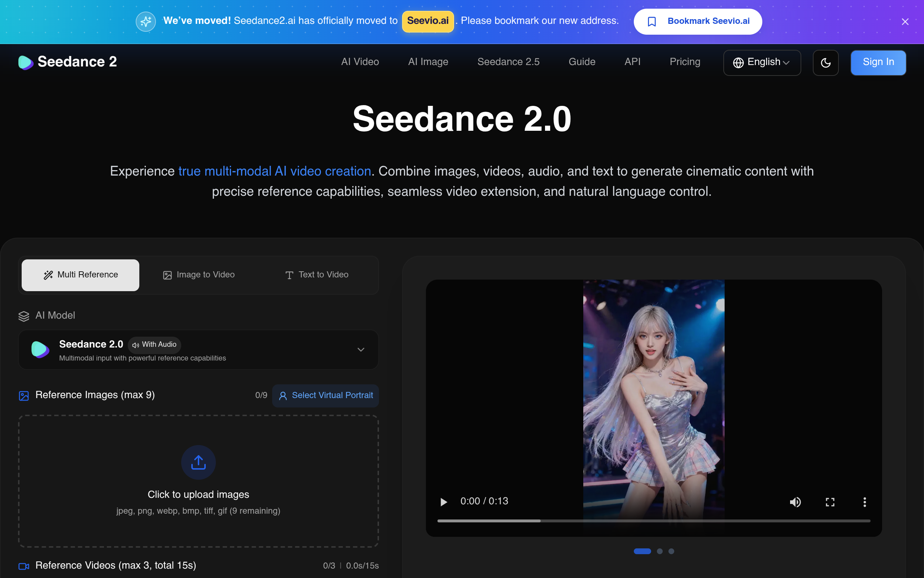Click the Reference Videos camera icon
924x578 pixels.
click(24, 566)
